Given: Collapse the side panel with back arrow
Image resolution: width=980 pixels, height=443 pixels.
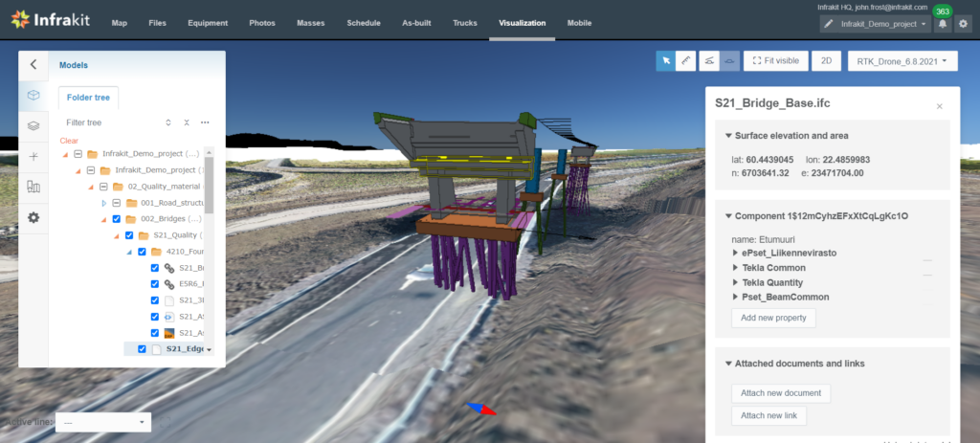Looking at the screenshot, I should [33, 64].
